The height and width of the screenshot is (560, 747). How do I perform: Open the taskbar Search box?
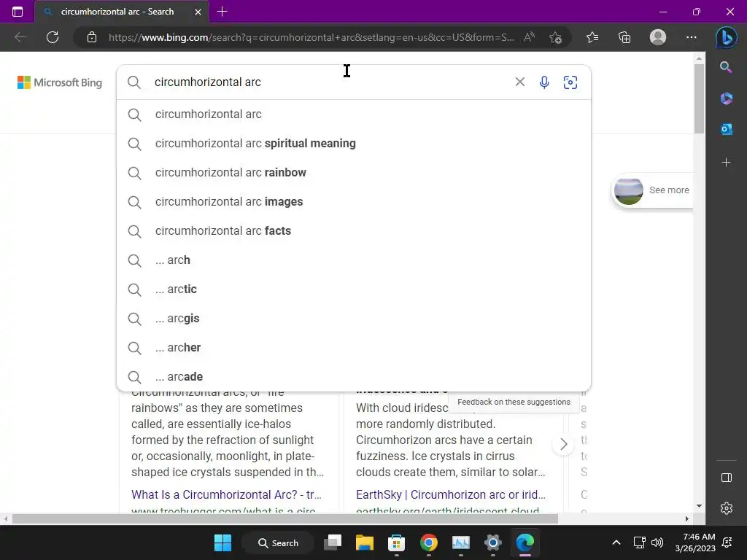pyautogui.click(x=278, y=542)
